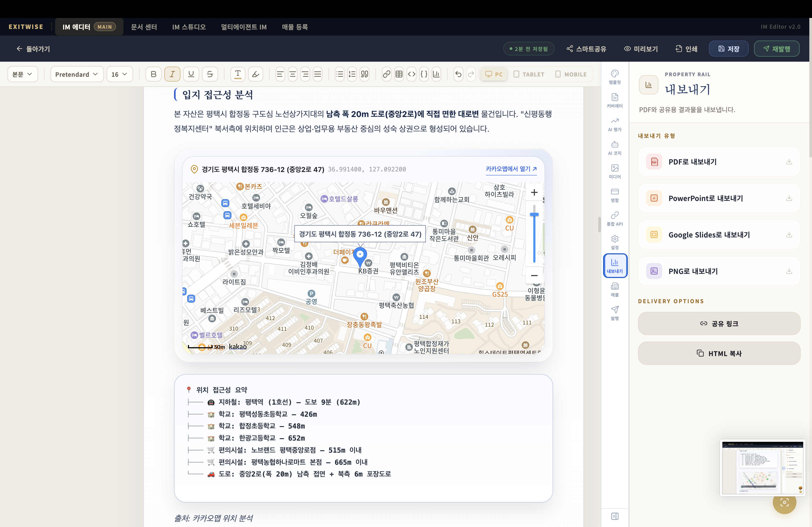This screenshot has height=527, width=812.
Task: Go to the 문서 센터 tab
Action: pos(144,27)
